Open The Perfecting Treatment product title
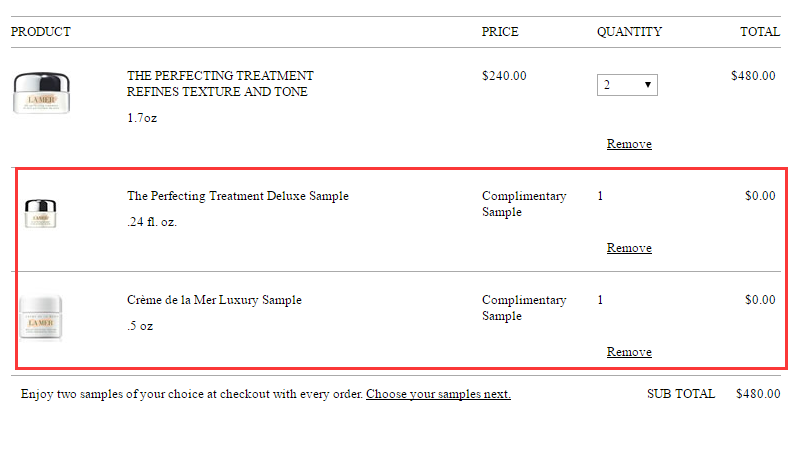 pos(220,84)
